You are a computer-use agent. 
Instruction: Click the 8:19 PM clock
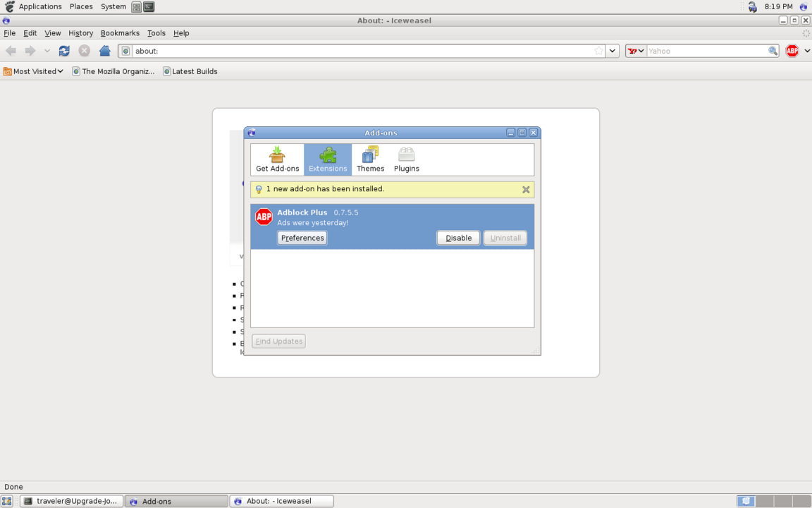pos(778,7)
